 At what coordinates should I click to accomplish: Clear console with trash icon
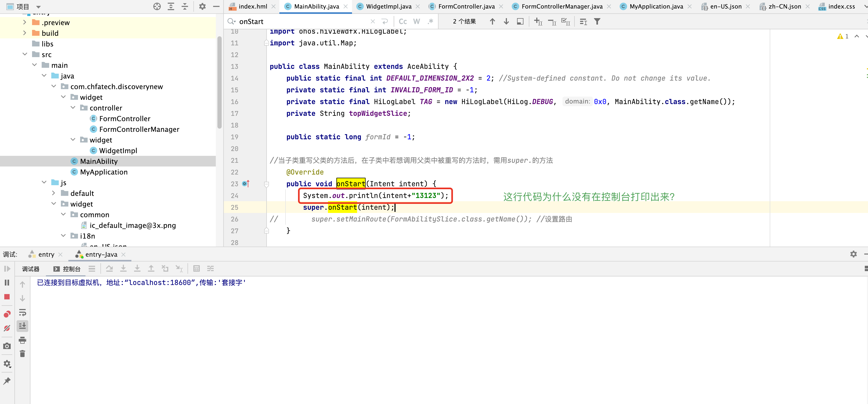(23, 354)
